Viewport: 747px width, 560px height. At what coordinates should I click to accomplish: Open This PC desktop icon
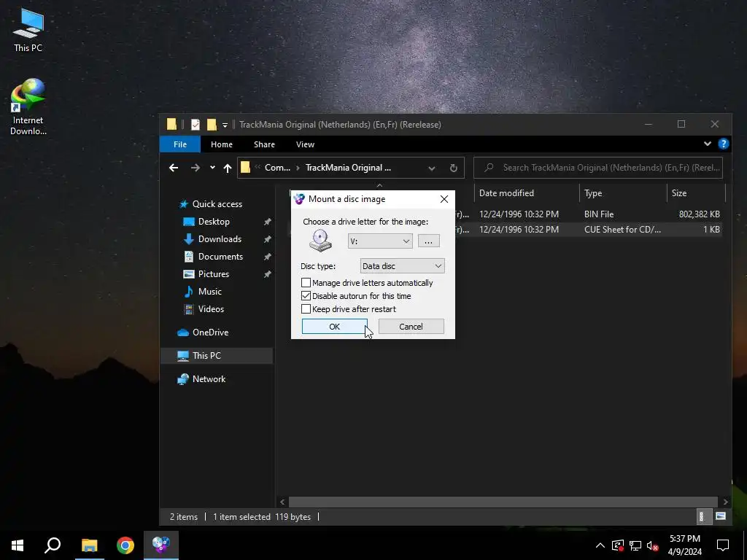(28, 29)
